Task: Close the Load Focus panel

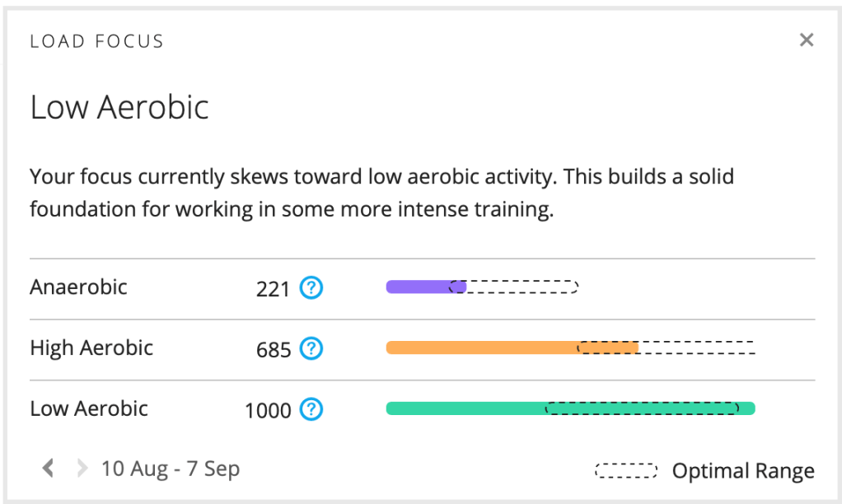Action: click(x=806, y=40)
